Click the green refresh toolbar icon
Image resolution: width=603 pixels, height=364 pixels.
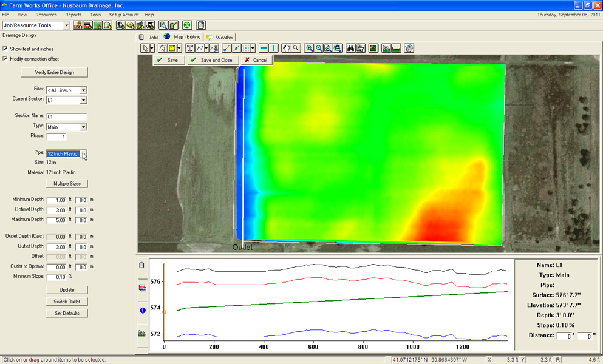(186, 25)
